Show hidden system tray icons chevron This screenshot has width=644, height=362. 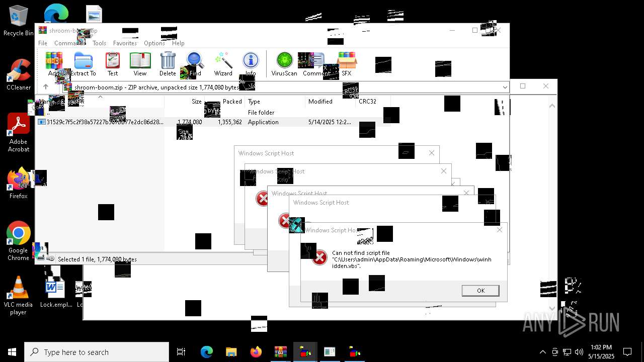click(543, 352)
